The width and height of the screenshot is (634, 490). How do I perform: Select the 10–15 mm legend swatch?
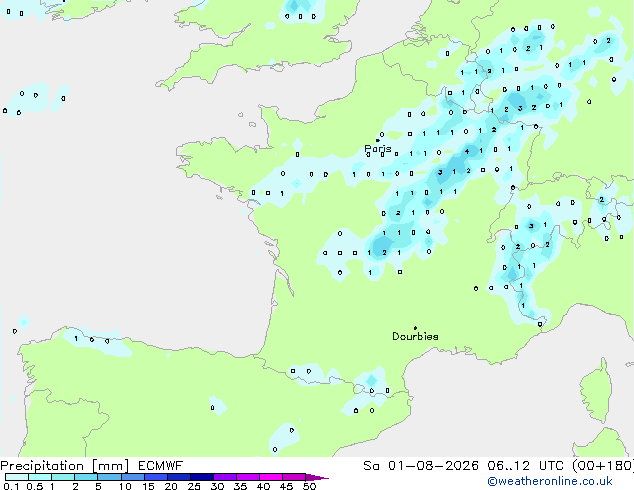tap(133, 477)
